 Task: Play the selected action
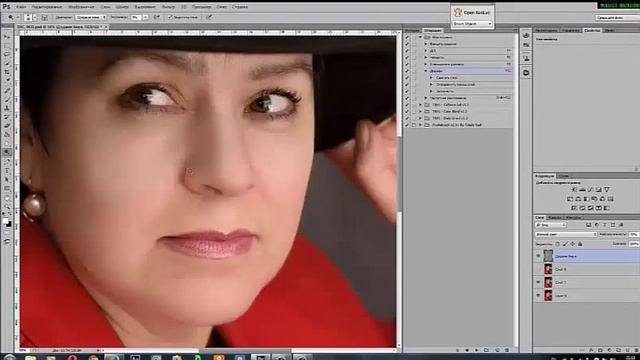click(476, 350)
